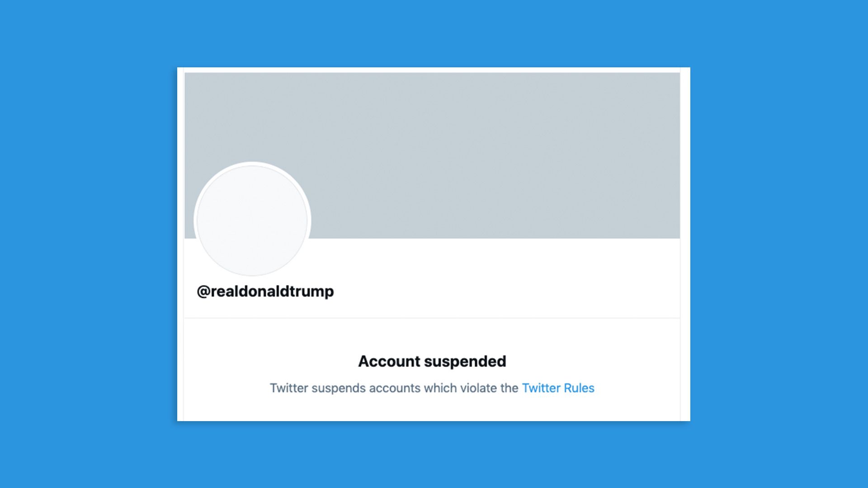
Task: Click "Twitter" at the start of the gray sentence
Action: tap(289, 388)
